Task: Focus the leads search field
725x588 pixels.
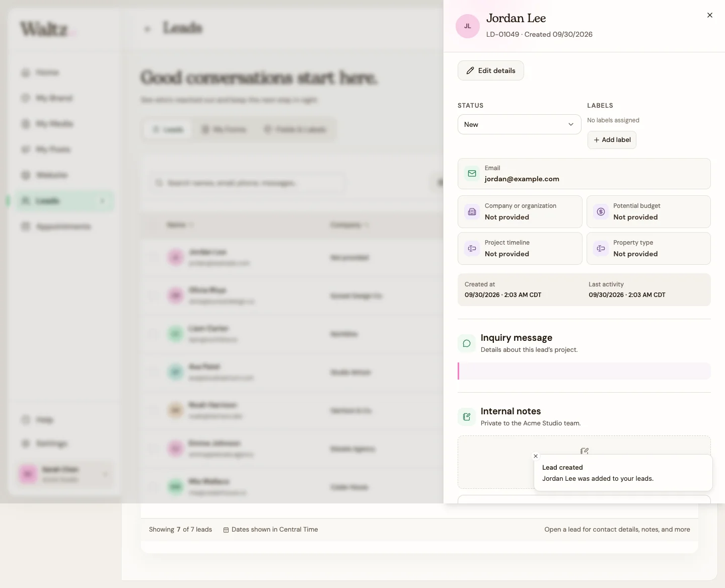Action: coord(247,183)
